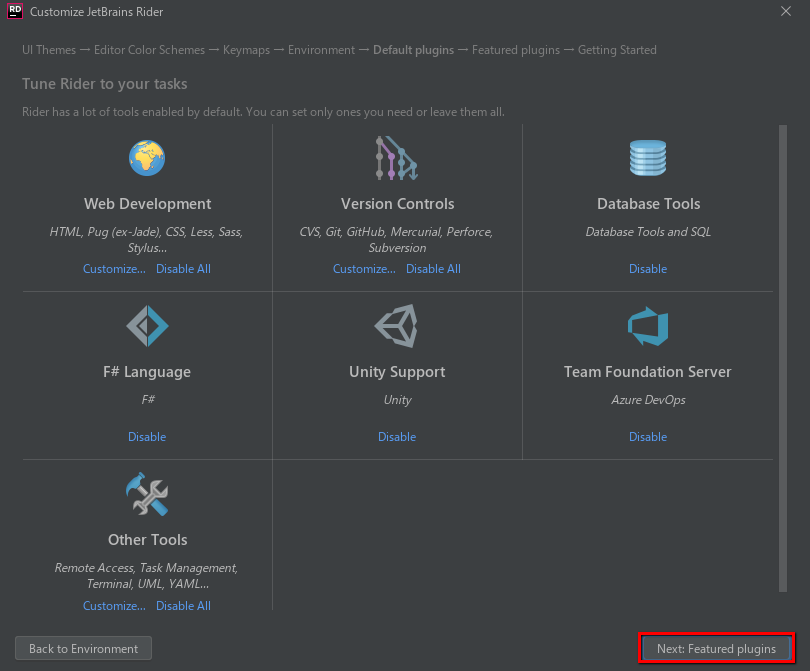810x671 pixels.
Task: Disable All Other Tools plugins
Action: click(x=183, y=605)
